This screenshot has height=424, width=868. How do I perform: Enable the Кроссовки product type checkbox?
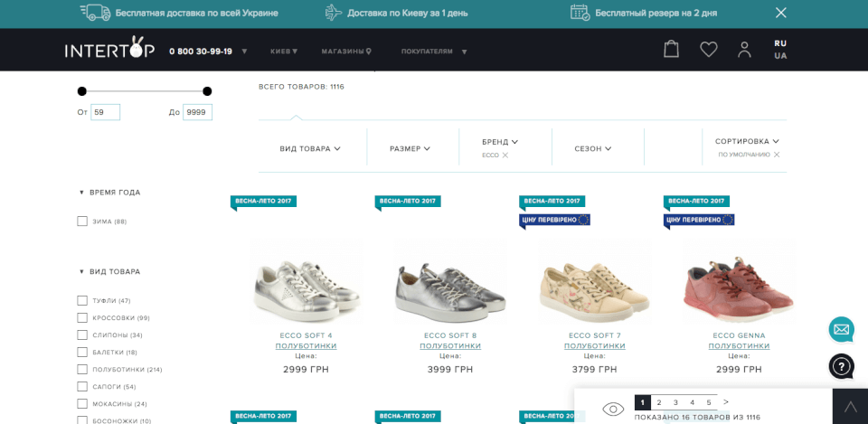(82, 318)
